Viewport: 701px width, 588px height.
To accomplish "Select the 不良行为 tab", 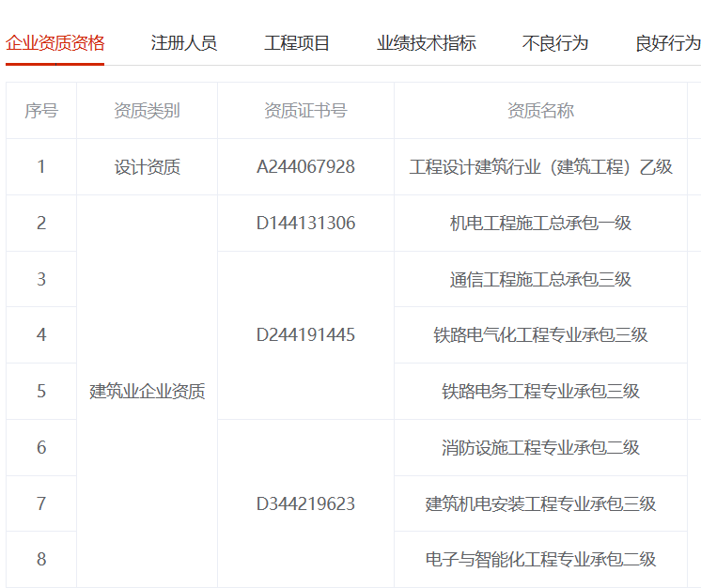I will pyautogui.click(x=555, y=43).
